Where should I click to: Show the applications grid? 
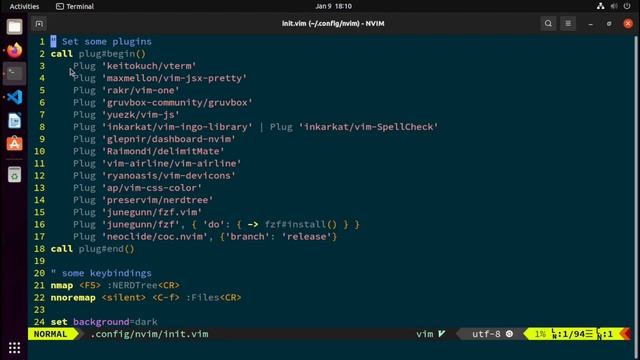[x=14, y=347]
